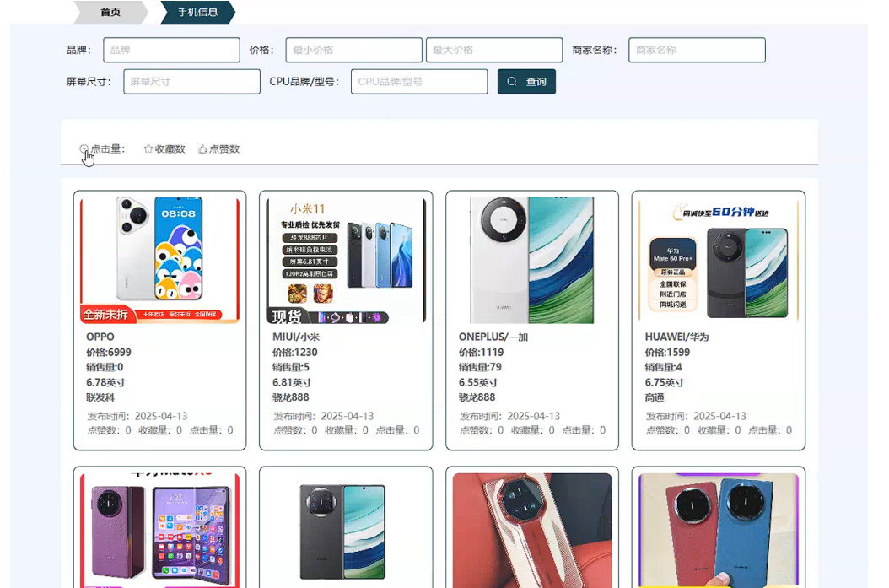Viewport: 889px width, 588px height.
Task: Open the purple foldable phone thumbnail
Action: pyautogui.click(x=160, y=530)
